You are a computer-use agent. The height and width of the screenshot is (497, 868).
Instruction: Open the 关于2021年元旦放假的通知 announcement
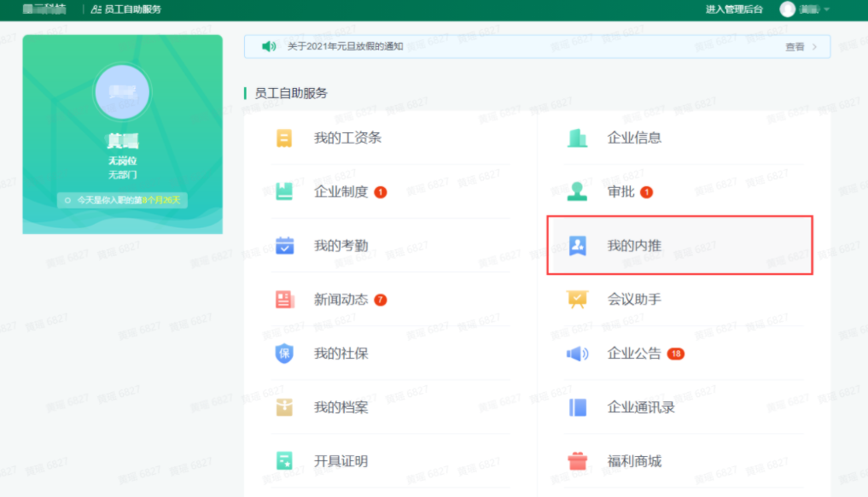click(346, 47)
